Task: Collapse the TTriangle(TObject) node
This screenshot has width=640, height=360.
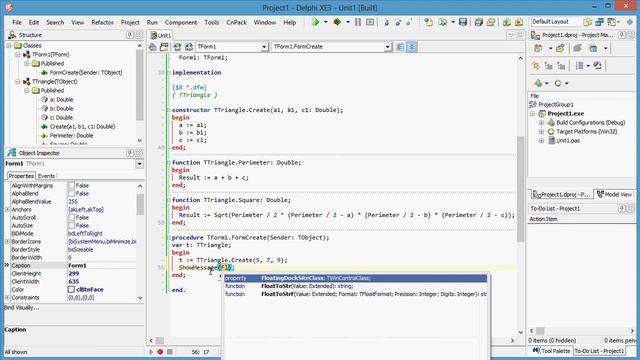Action: [18, 82]
